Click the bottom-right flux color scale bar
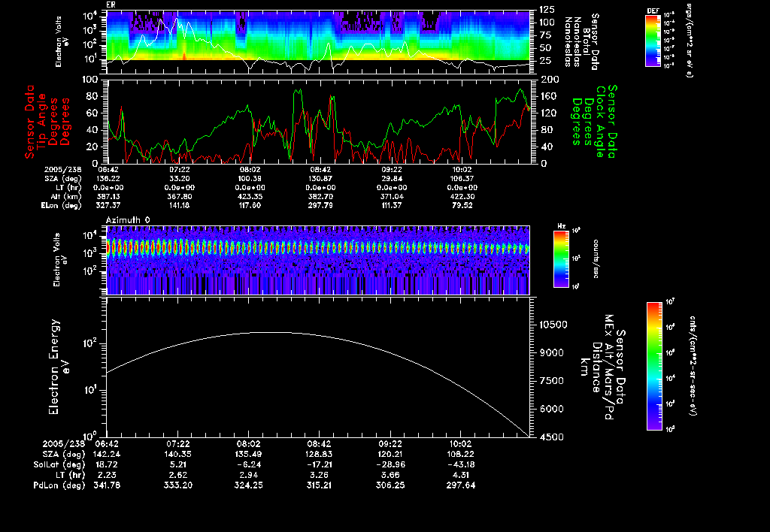This screenshot has width=770, height=532. tap(655, 366)
